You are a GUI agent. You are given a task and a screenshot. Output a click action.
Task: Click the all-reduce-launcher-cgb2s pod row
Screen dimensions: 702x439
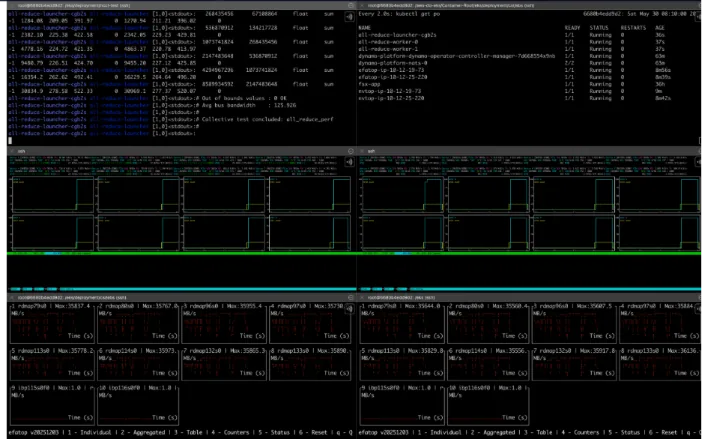pyautogui.click(x=513, y=35)
